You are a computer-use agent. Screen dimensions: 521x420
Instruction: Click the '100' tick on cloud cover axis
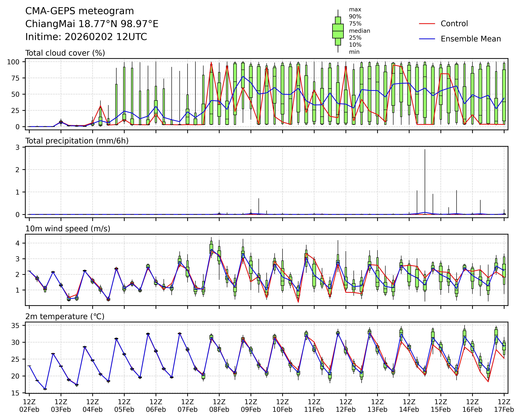[13, 62]
